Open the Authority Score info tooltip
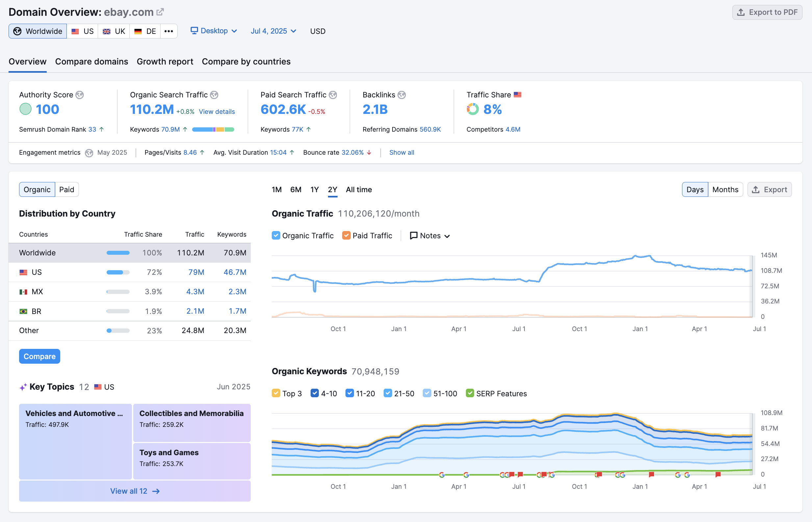This screenshot has height=522, width=812. pyautogui.click(x=80, y=95)
